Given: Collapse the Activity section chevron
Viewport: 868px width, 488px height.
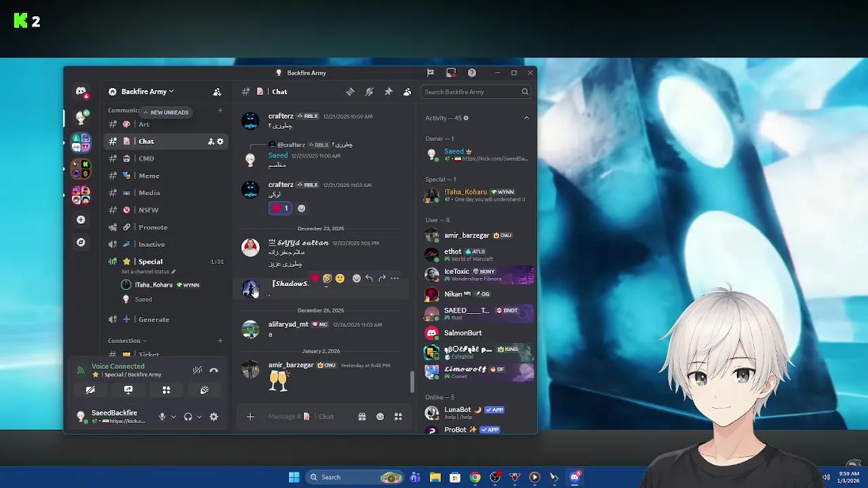Looking at the screenshot, I should (526, 118).
